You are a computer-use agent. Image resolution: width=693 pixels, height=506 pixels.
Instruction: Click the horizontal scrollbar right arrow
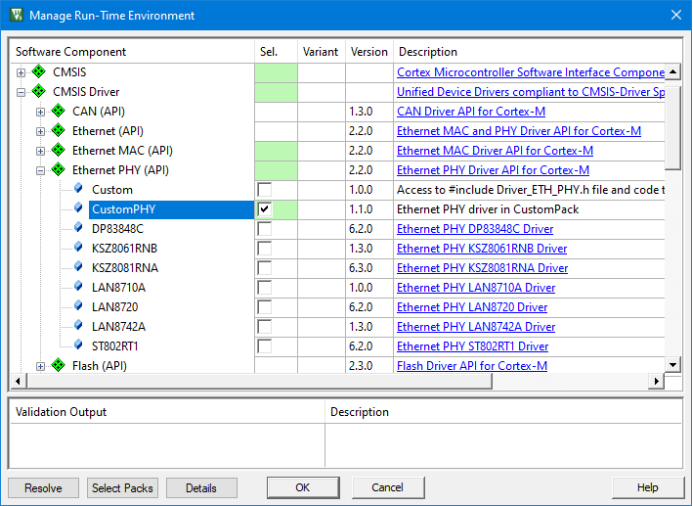point(657,382)
